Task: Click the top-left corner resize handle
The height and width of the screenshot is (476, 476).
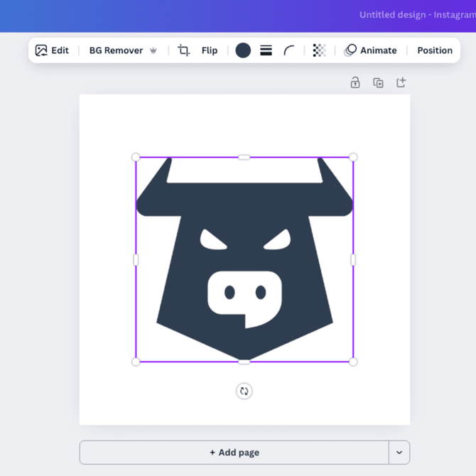Action: click(x=136, y=157)
